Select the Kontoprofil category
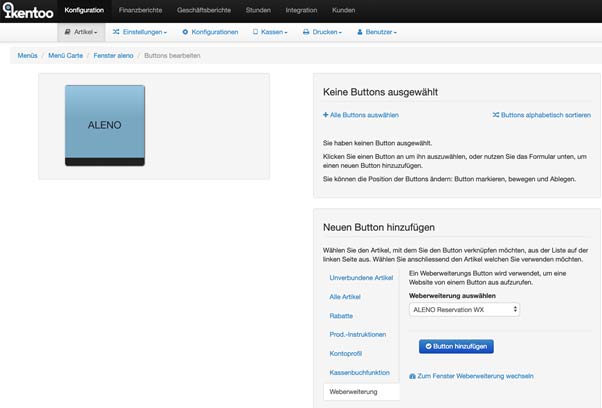602x408 pixels. 346,353
